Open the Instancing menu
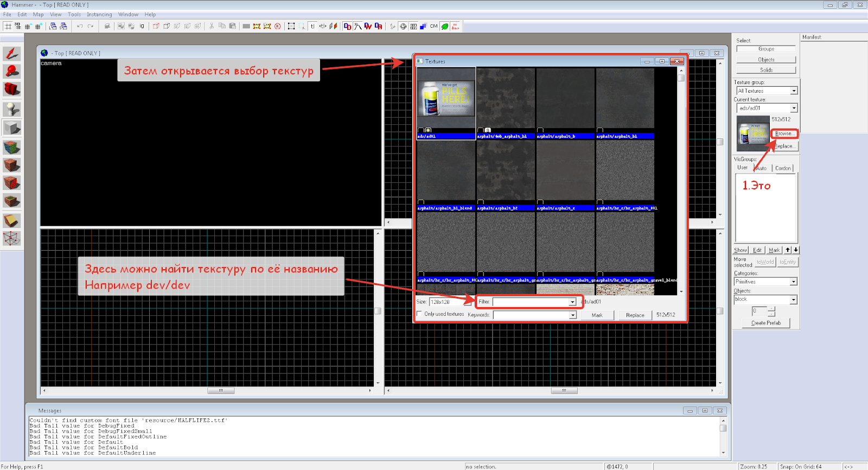Image resolution: width=868 pixels, height=470 pixels. (99, 15)
